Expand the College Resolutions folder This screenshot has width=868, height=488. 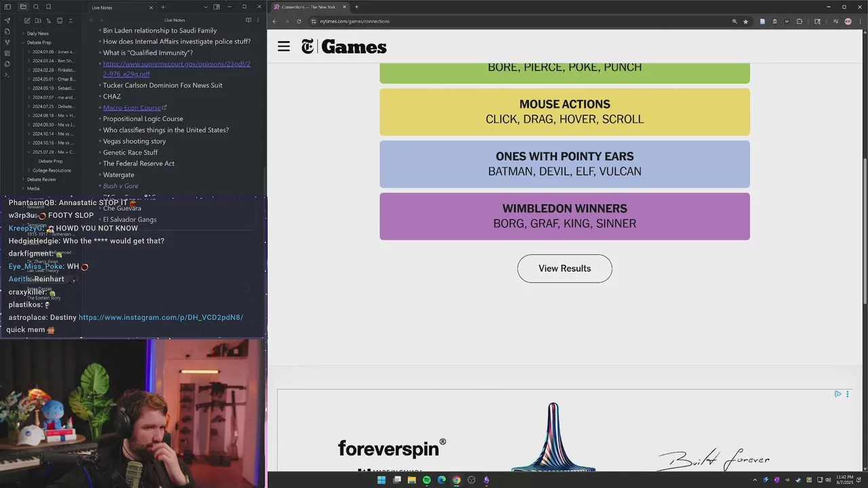click(52, 170)
